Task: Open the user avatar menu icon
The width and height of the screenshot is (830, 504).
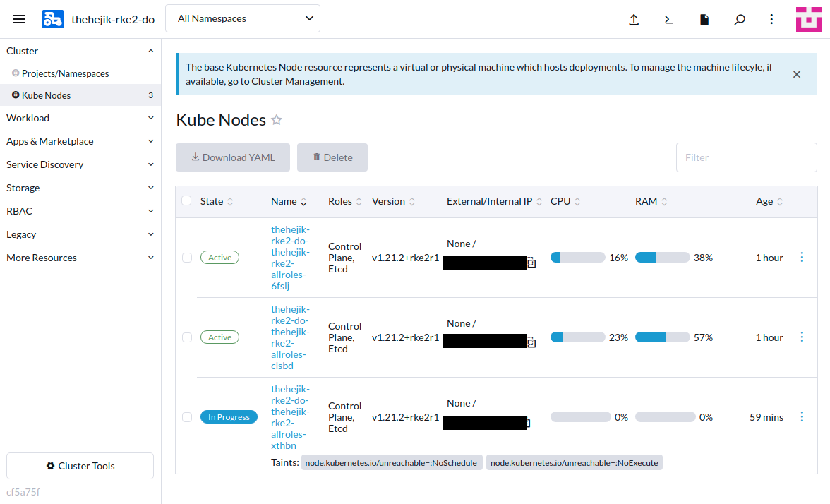Action: pos(808,19)
